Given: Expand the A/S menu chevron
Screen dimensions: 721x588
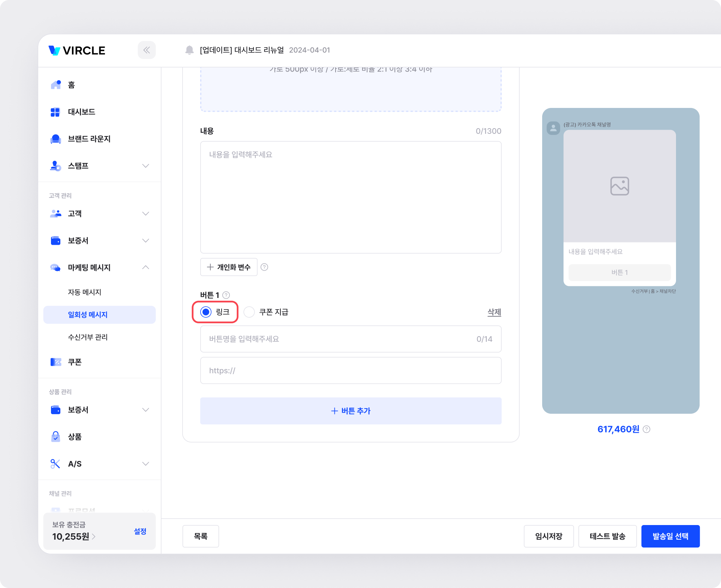Looking at the screenshot, I should click(145, 464).
